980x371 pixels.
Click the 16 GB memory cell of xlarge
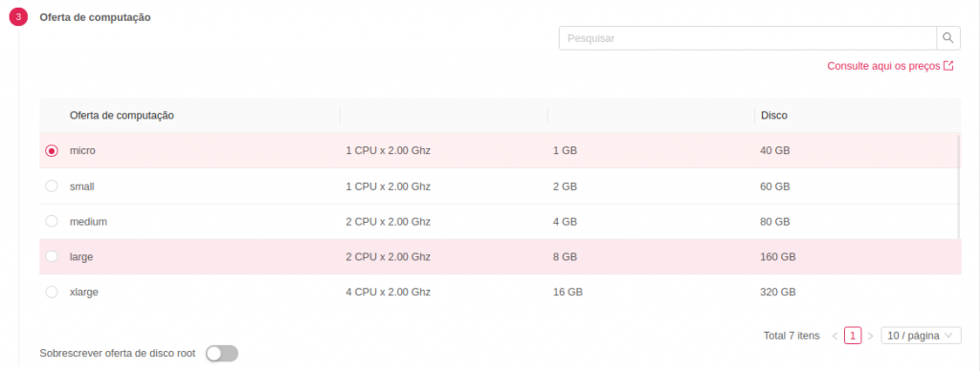568,292
